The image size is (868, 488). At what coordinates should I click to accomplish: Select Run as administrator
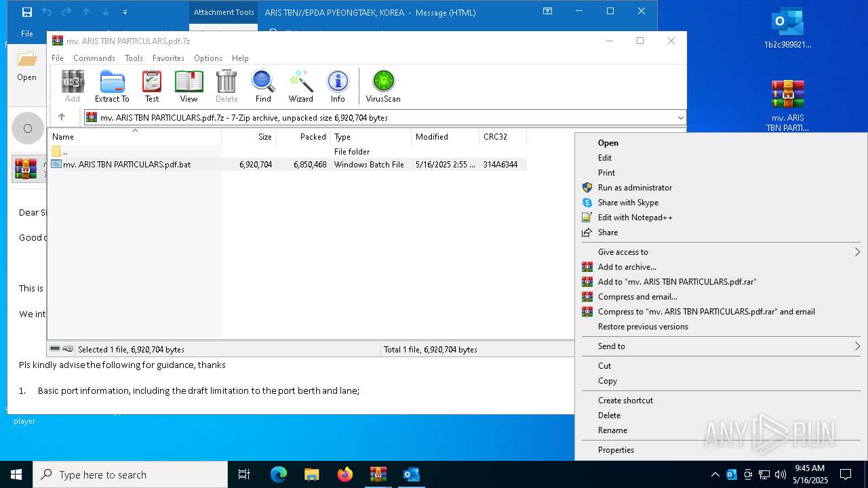pyautogui.click(x=721, y=187)
